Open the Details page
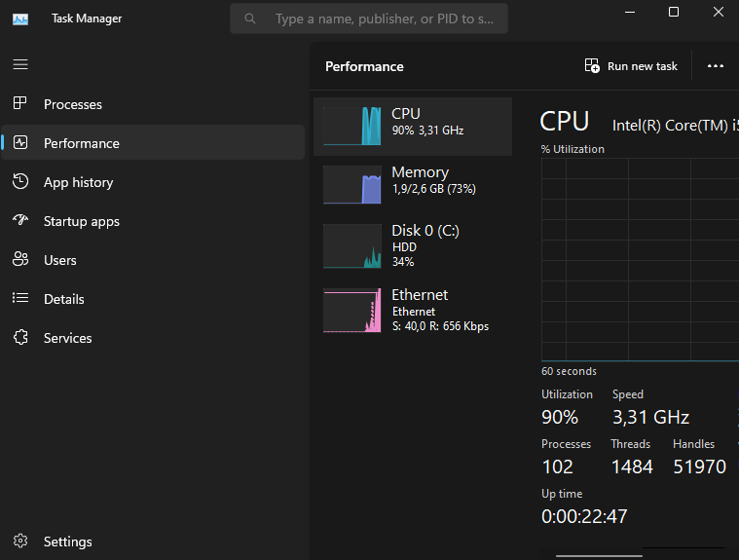 153,299
